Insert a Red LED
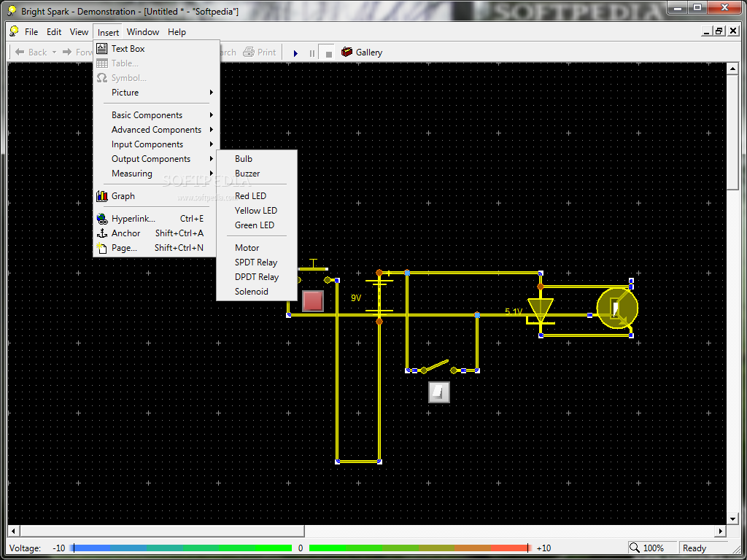The width and height of the screenshot is (747, 560). [x=257, y=195]
